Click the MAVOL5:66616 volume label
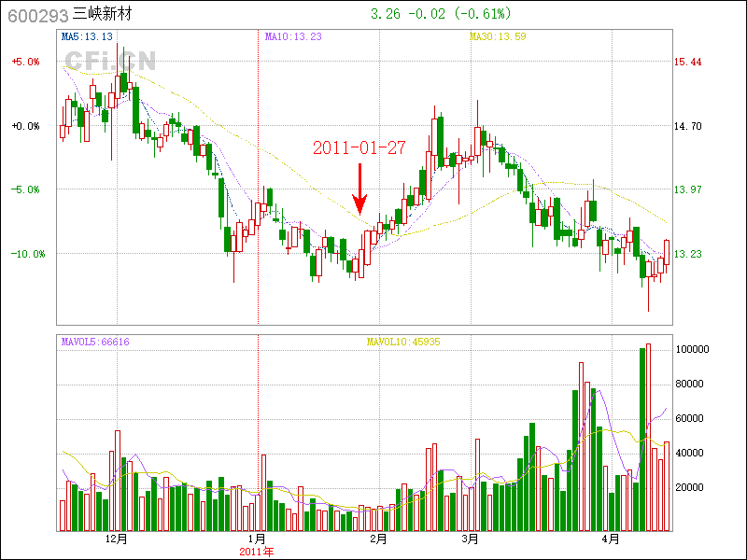The width and height of the screenshot is (747, 560). point(95,343)
